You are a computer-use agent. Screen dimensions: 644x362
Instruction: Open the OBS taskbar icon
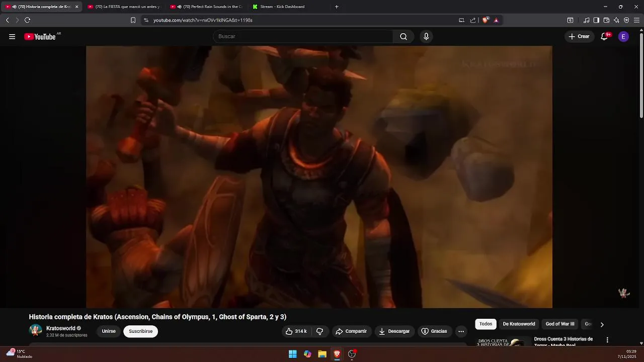[352, 354]
